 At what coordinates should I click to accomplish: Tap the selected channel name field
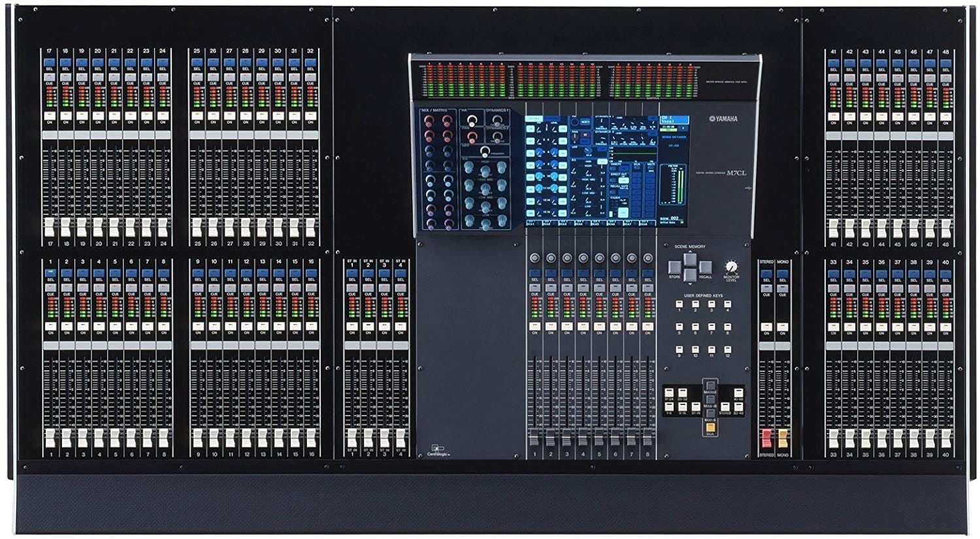(x=674, y=120)
